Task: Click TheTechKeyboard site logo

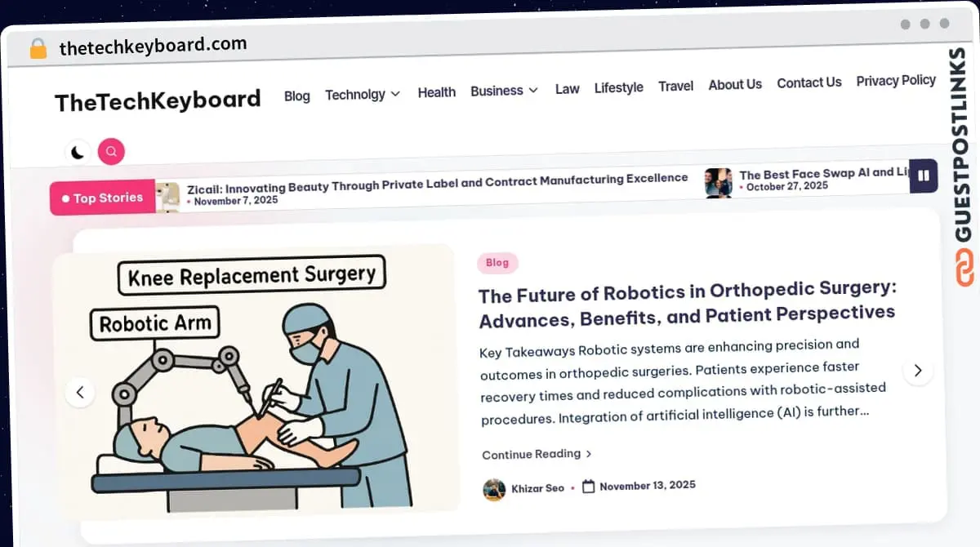Action: pyautogui.click(x=158, y=101)
